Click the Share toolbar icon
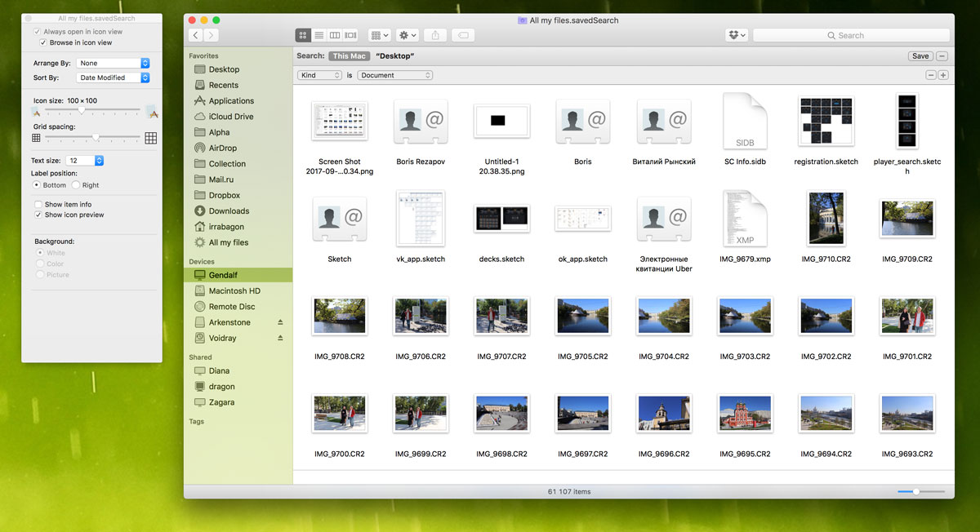Viewport: 980px width, 532px height. 435,35
